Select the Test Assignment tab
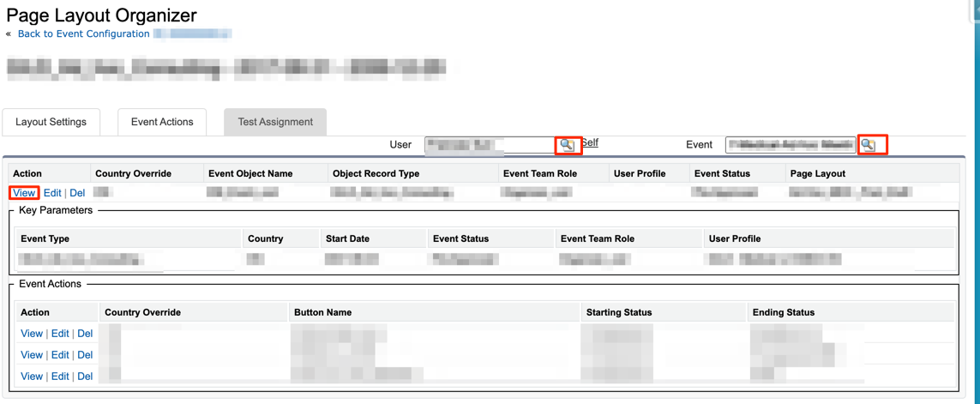 [x=275, y=122]
